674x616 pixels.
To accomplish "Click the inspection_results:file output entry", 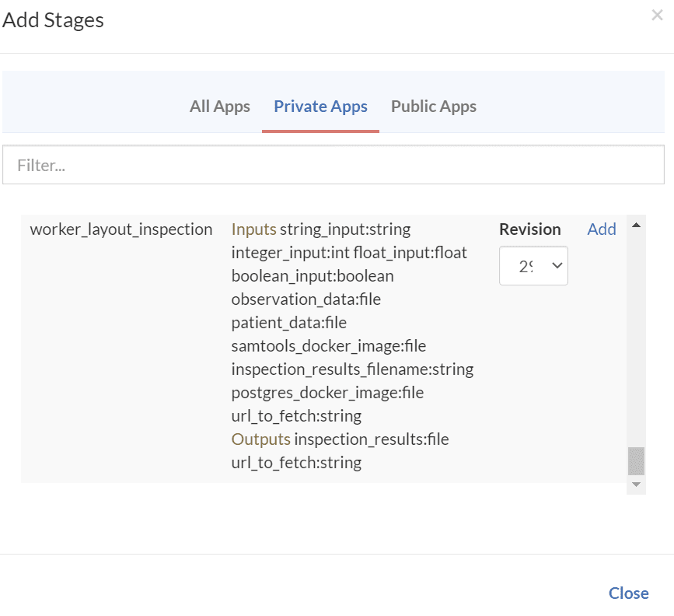I will 372,439.
